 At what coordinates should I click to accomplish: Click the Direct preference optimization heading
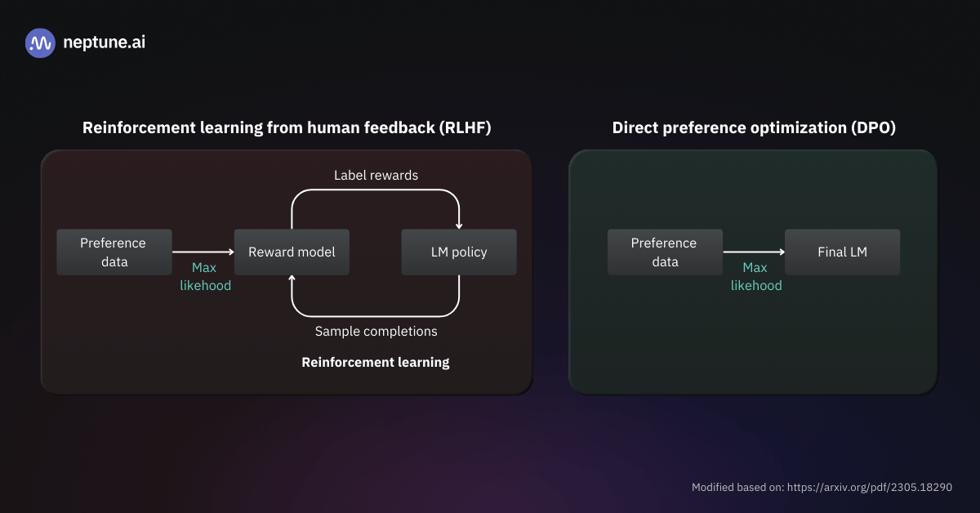(752, 127)
